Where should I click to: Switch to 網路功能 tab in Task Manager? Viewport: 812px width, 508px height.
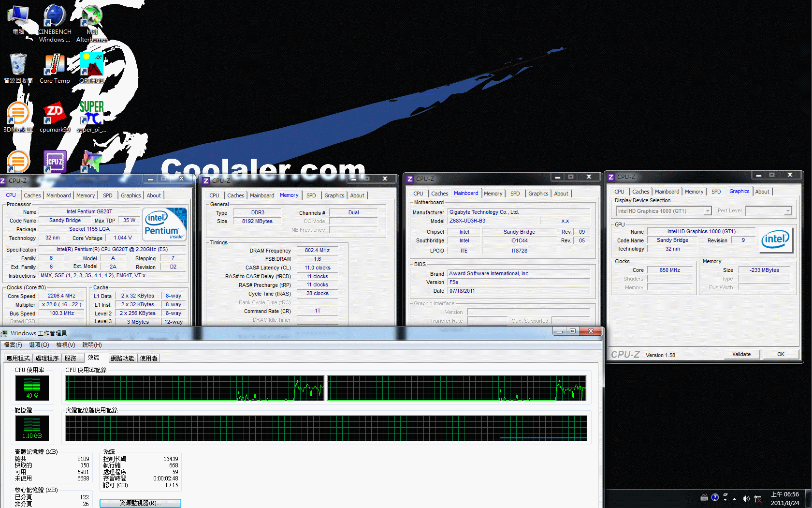click(x=122, y=359)
